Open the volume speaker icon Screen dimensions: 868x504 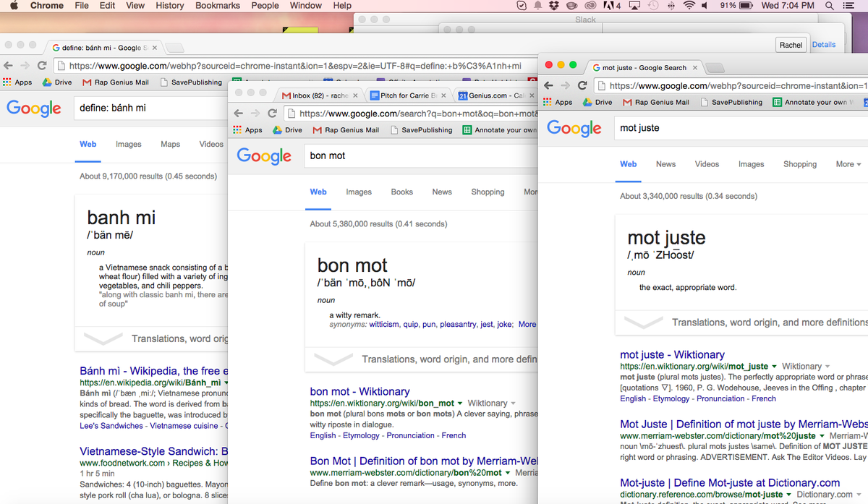pos(705,6)
